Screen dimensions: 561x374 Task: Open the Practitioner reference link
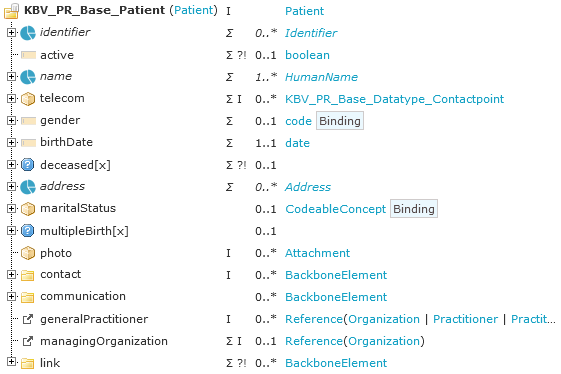[x=465, y=319]
